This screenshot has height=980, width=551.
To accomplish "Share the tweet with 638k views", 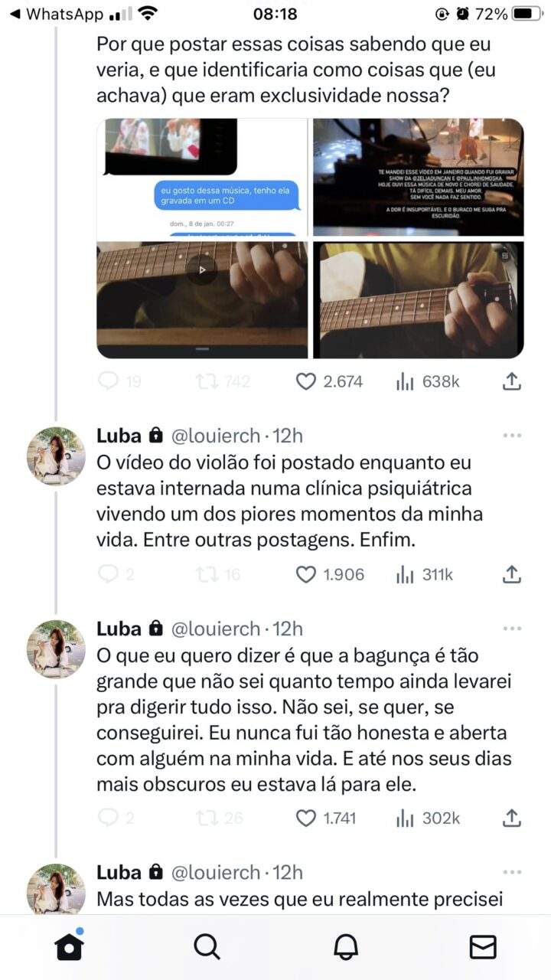I will coord(512,381).
